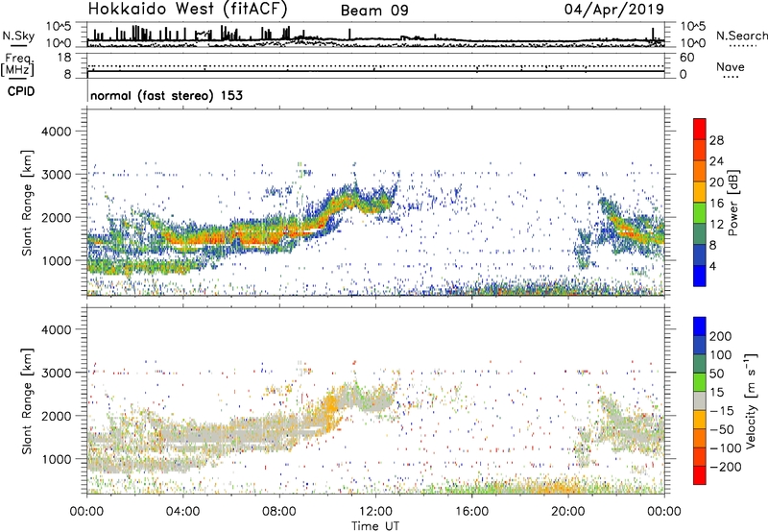The image size is (768, 532).
Task: Click the 'Nave' legend label
Action: coord(731,67)
